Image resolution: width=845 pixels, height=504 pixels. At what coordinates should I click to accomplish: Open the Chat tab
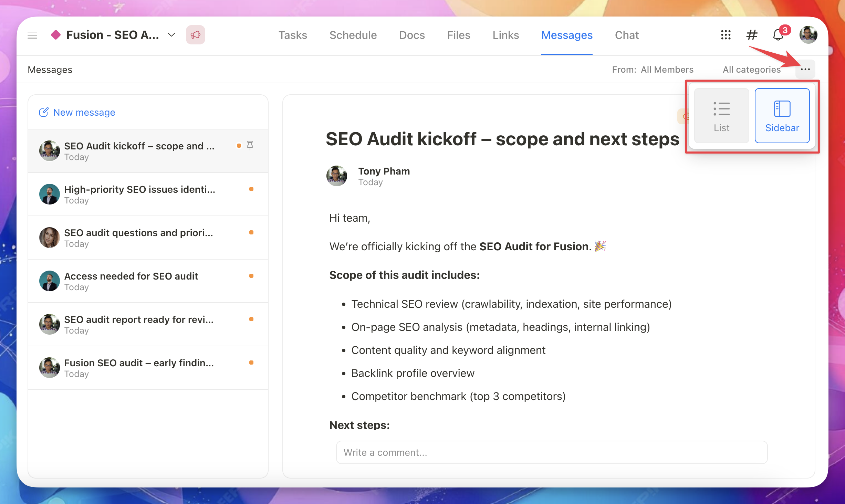point(627,35)
